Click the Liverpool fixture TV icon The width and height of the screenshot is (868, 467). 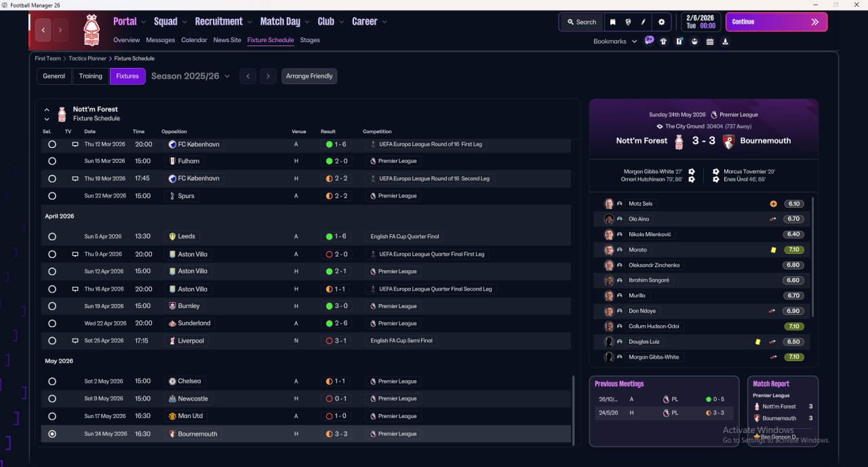75,341
